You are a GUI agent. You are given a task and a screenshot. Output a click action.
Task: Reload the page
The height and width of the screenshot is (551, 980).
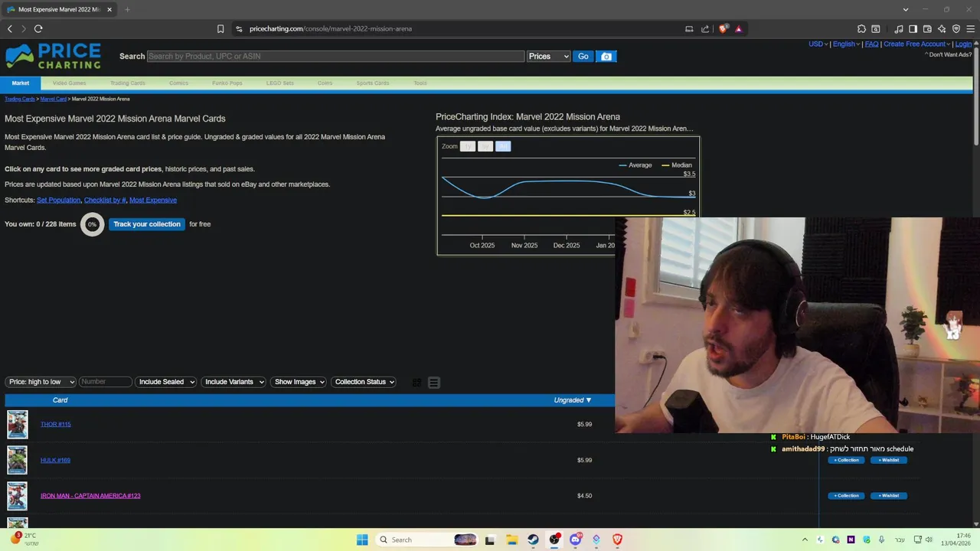[38, 29]
